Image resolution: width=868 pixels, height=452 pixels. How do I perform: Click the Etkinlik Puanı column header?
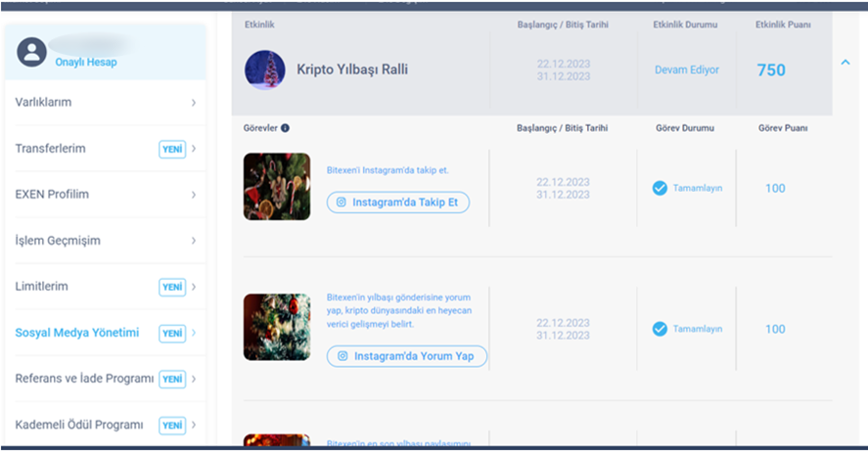click(783, 24)
